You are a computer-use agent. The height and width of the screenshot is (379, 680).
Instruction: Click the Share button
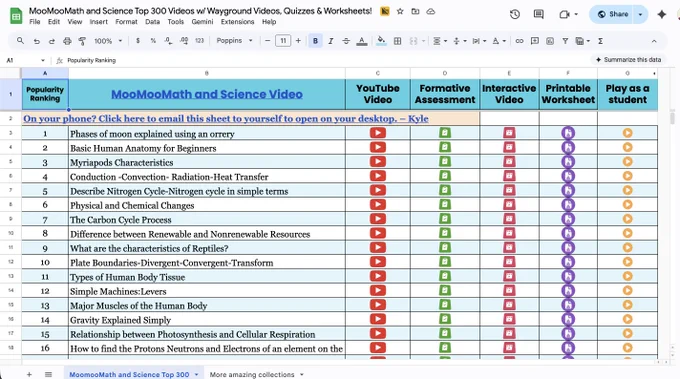click(613, 14)
